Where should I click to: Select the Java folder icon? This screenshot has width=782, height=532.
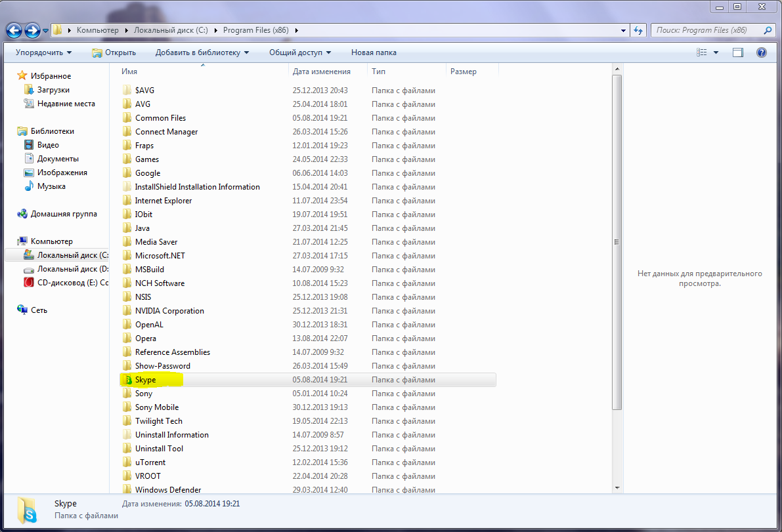click(127, 228)
